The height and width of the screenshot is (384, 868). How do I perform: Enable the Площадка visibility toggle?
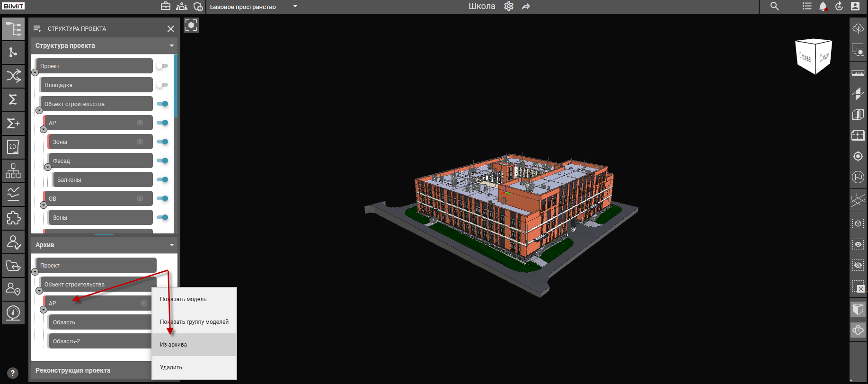pos(162,85)
